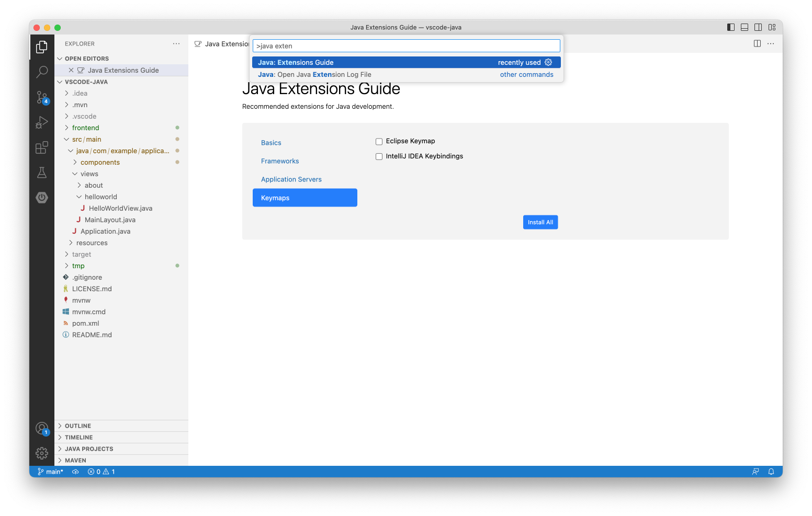Open the Spring Boot Dashboard icon
The image size is (812, 516).
click(x=42, y=198)
